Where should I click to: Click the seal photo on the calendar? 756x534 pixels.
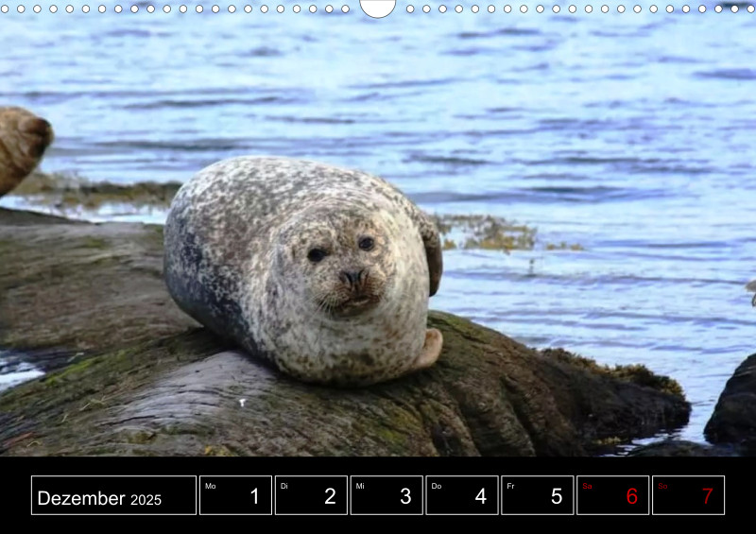click(378, 228)
